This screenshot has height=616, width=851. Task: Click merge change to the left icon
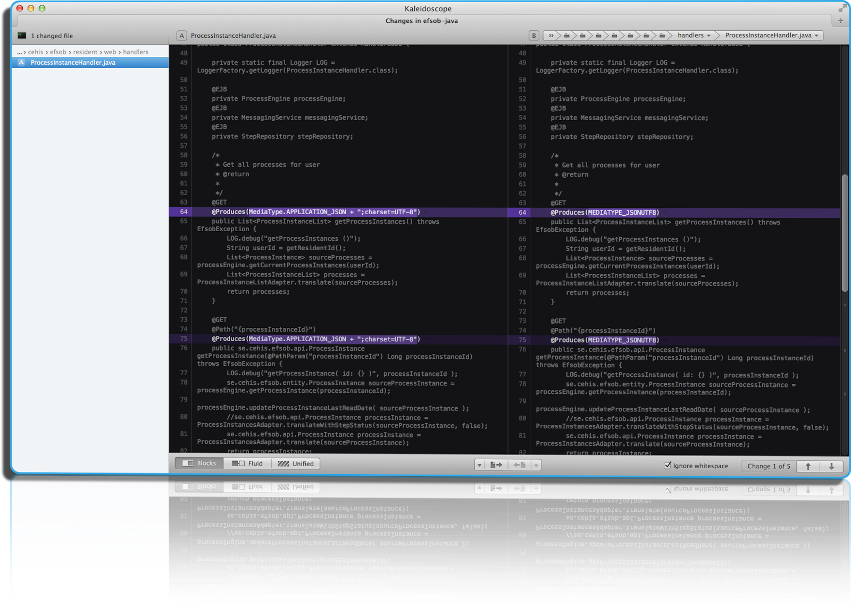[519, 465]
